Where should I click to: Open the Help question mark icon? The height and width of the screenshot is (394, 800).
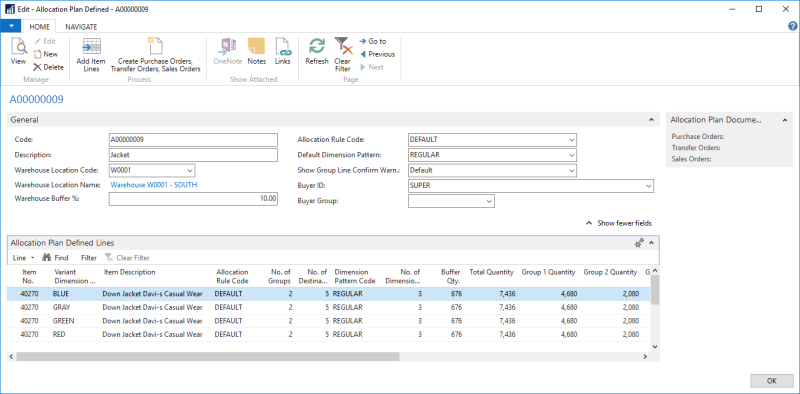click(793, 27)
